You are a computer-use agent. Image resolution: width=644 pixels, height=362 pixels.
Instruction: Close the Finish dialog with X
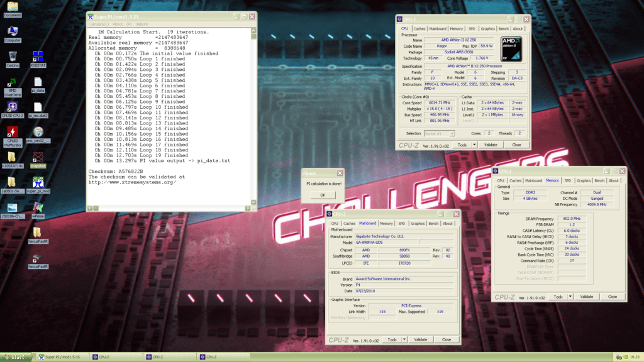340,173
